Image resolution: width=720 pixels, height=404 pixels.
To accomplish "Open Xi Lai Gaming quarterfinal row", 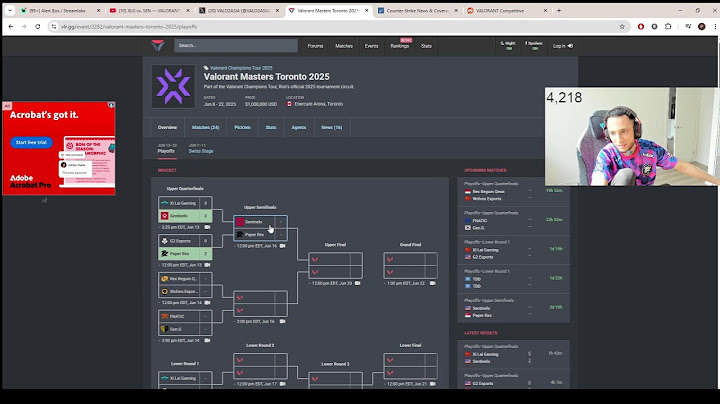I will (185, 203).
